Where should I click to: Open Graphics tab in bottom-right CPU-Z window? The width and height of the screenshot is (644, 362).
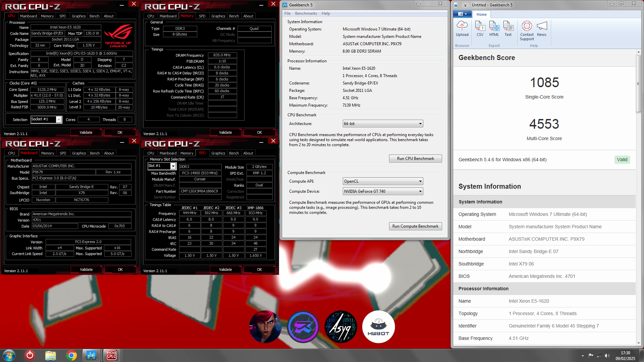pos(218,153)
